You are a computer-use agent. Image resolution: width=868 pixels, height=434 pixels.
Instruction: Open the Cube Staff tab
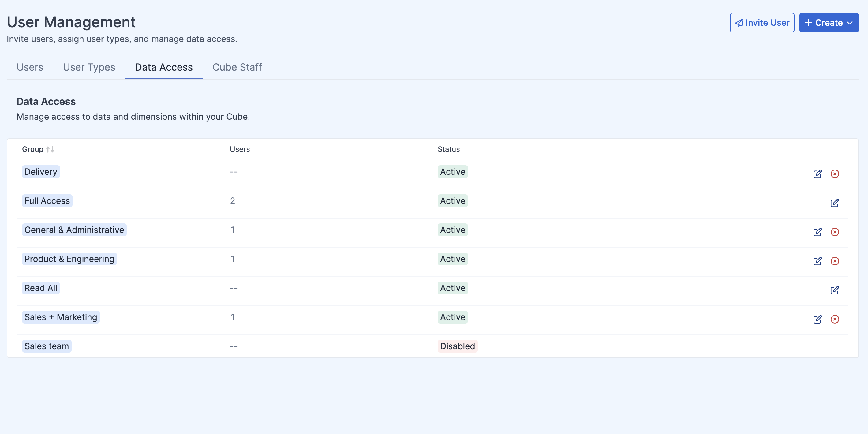pos(237,67)
